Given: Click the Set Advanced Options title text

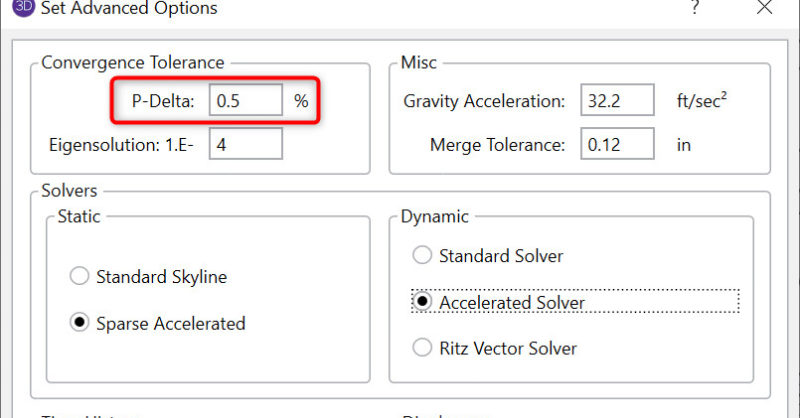Looking at the screenshot, I should (x=128, y=9).
